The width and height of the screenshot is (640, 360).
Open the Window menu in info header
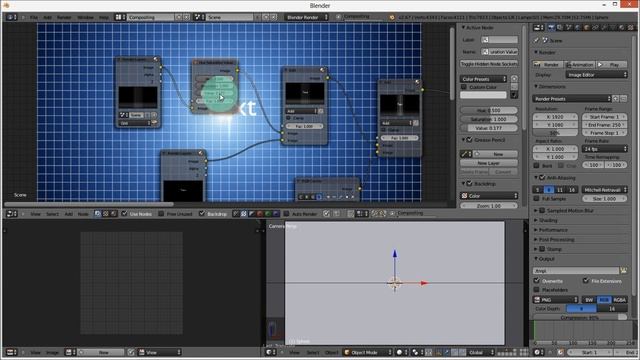pos(85,17)
